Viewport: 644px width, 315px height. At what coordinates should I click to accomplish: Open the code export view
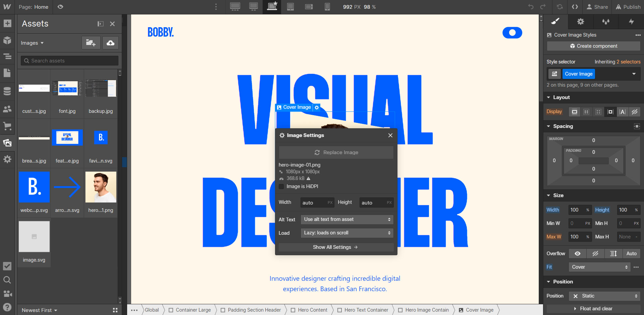point(575,7)
